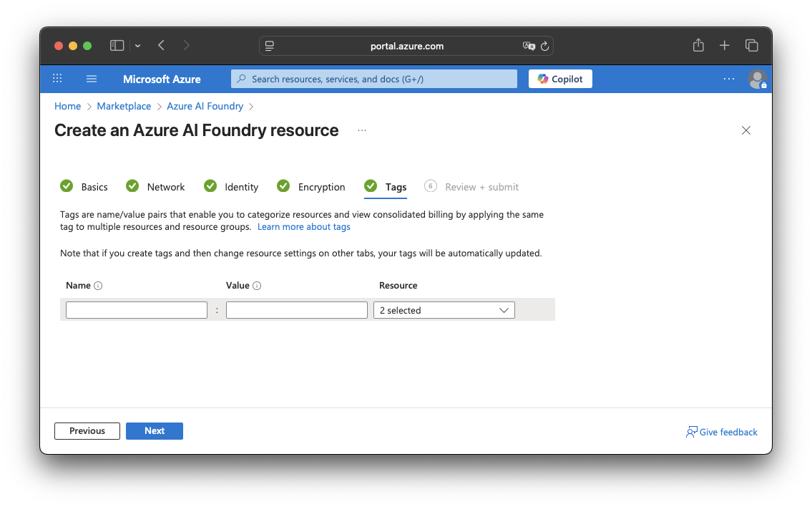Click the page settings icon in address bar

269,46
